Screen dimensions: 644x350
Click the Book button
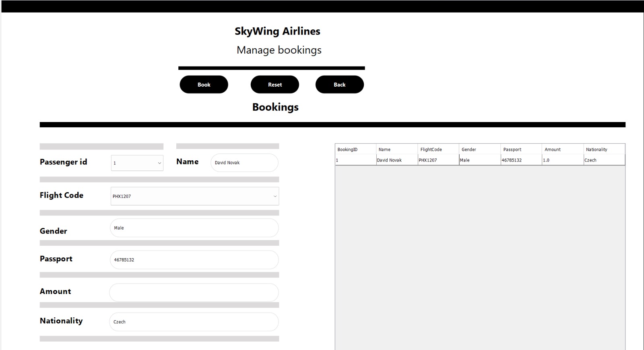[x=204, y=85]
